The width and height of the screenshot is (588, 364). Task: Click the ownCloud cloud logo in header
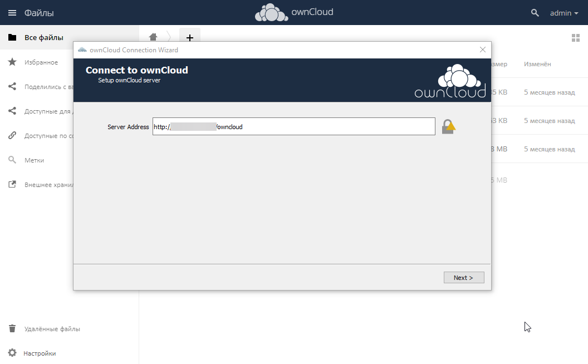click(x=272, y=12)
